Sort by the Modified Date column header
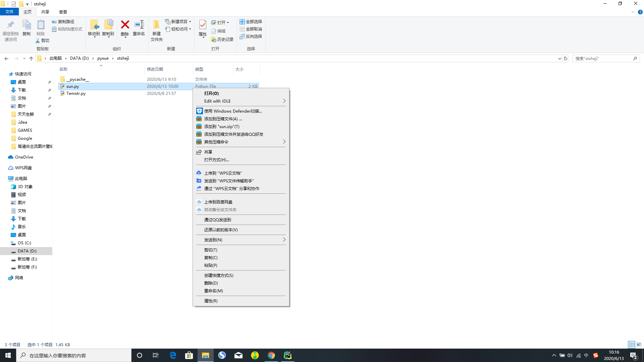Viewport: 644px width, 362px height. (x=155, y=69)
